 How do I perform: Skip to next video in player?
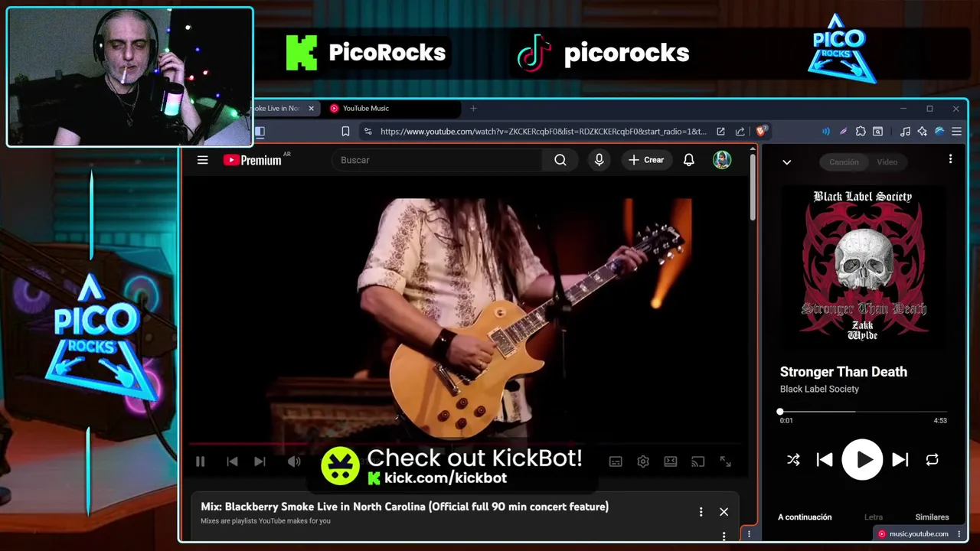coord(260,461)
